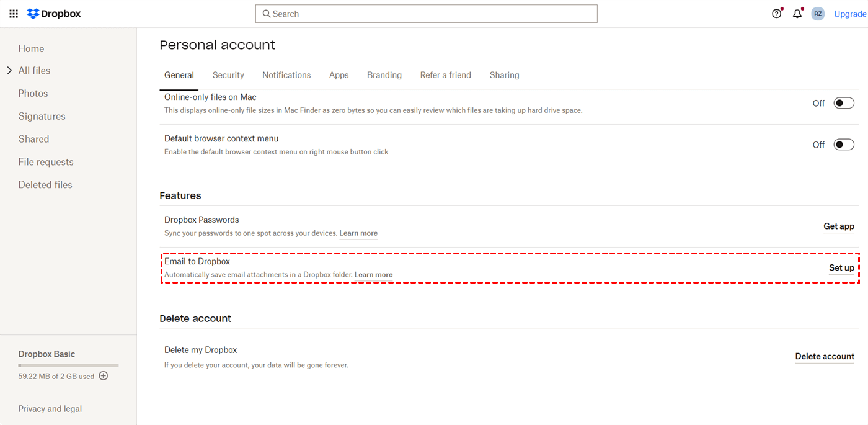Go to the Sharing tab
Viewport: 868px width, 425px height.
pos(504,75)
